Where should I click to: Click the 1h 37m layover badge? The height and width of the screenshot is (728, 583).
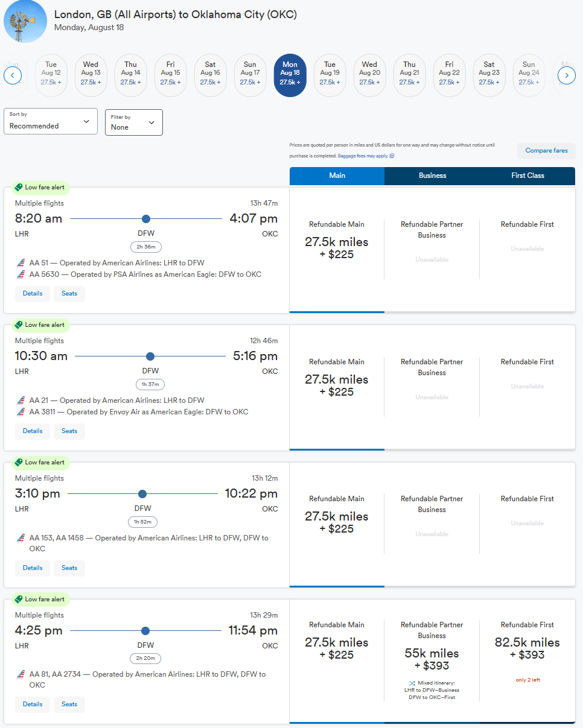pos(150,384)
